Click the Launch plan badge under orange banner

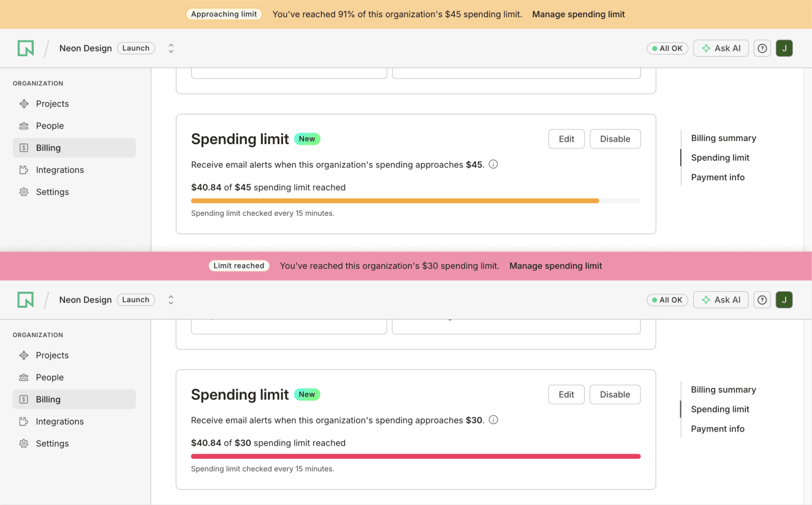[x=136, y=48]
